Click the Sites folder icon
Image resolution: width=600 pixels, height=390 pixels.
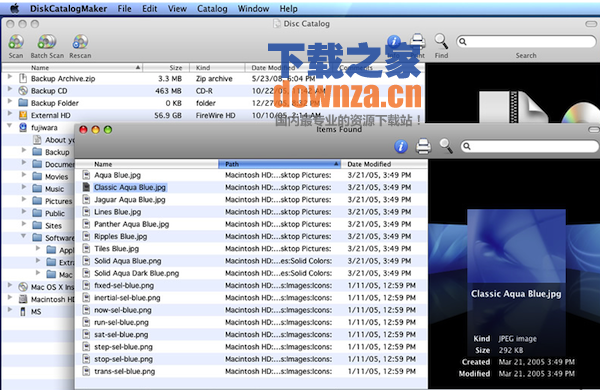[x=37, y=225]
